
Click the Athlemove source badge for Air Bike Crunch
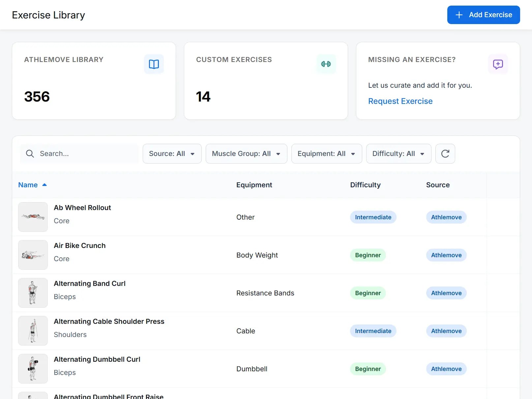(x=446, y=255)
